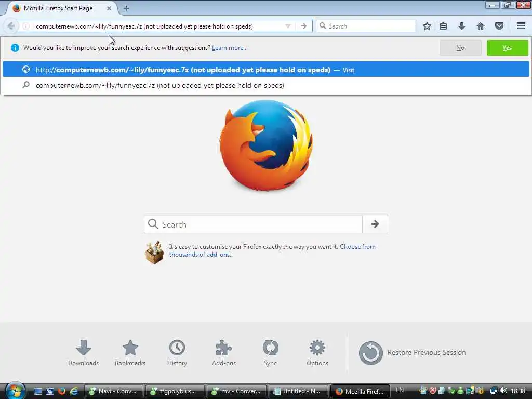Click the EN language indicator
Image resolution: width=532 pixels, height=399 pixels.
(x=400, y=390)
